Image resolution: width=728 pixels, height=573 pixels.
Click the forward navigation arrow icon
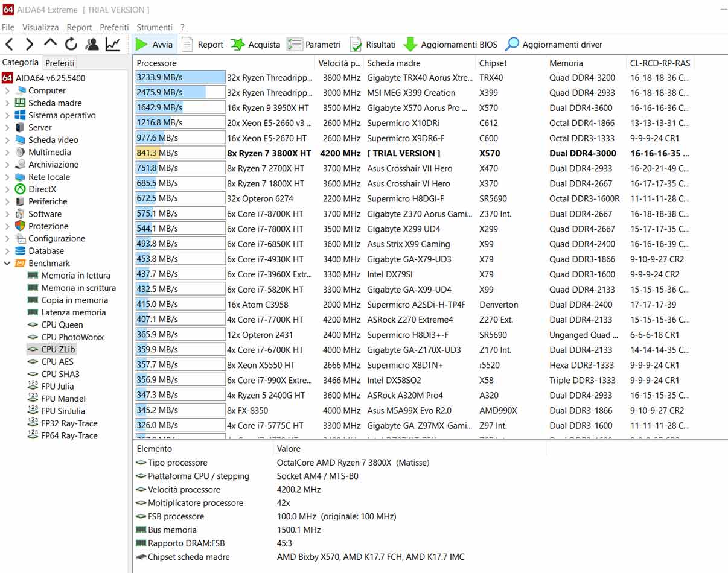click(x=30, y=44)
